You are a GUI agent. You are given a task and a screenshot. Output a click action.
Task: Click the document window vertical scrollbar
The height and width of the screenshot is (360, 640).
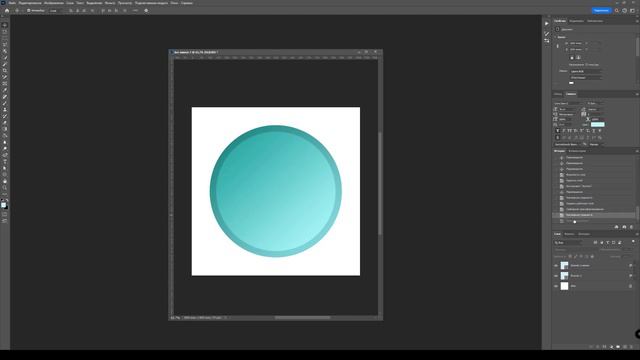pyautogui.click(x=380, y=184)
